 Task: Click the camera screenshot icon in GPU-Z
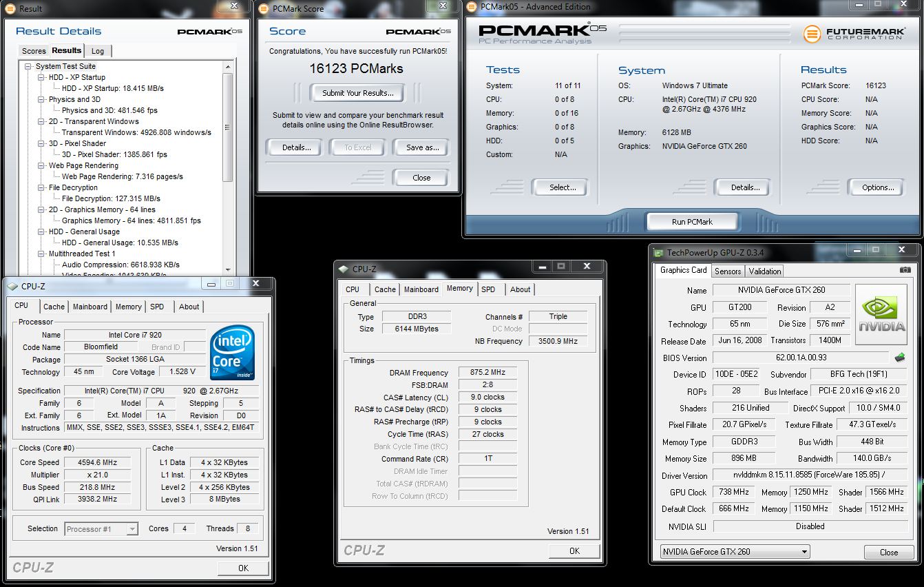[905, 270]
